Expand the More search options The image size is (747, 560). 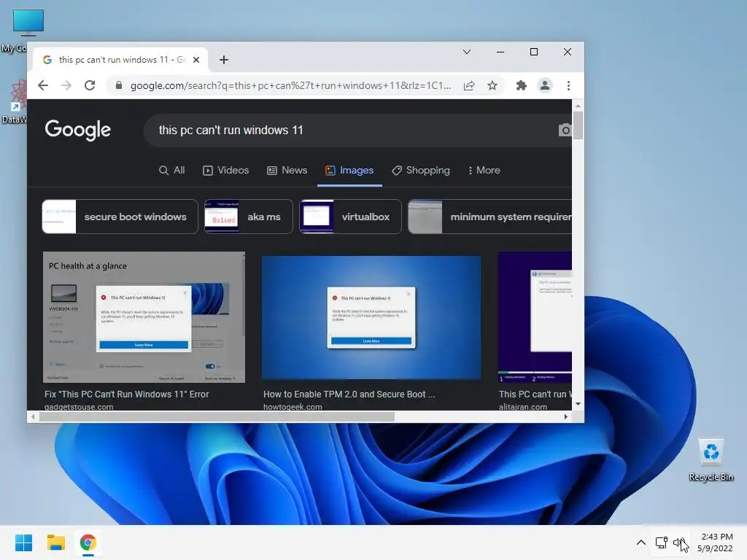[x=484, y=170]
